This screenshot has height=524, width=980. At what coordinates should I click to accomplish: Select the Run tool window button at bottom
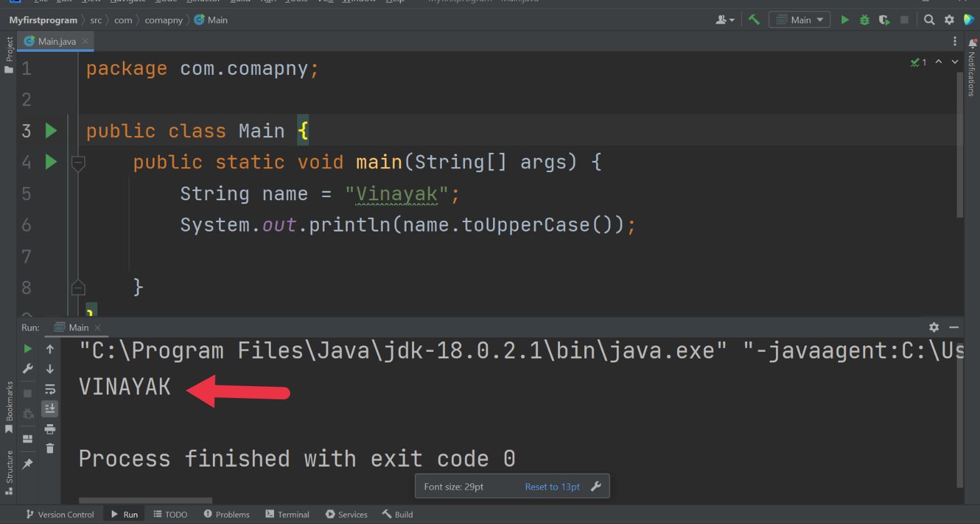[124, 515]
